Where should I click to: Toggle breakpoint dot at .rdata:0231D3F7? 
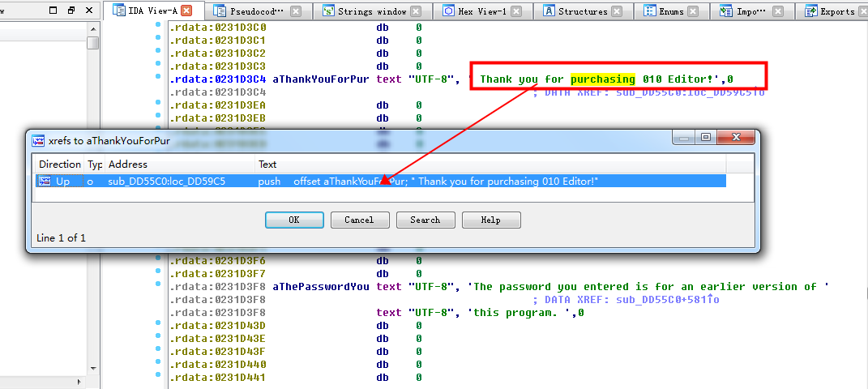(158, 272)
